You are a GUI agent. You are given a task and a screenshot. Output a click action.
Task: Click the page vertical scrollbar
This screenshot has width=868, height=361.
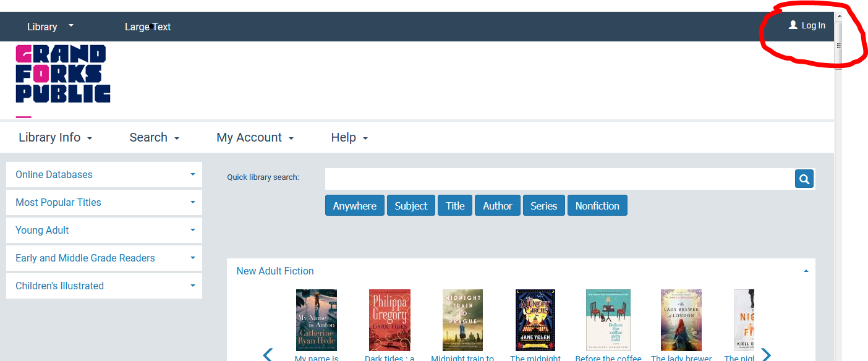(838, 185)
